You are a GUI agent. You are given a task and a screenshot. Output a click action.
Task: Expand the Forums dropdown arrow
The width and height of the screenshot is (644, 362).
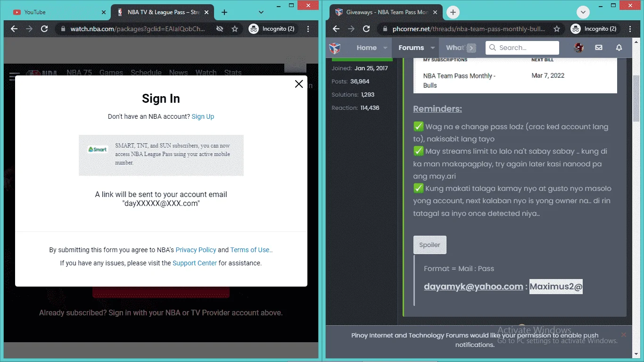(432, 48)
